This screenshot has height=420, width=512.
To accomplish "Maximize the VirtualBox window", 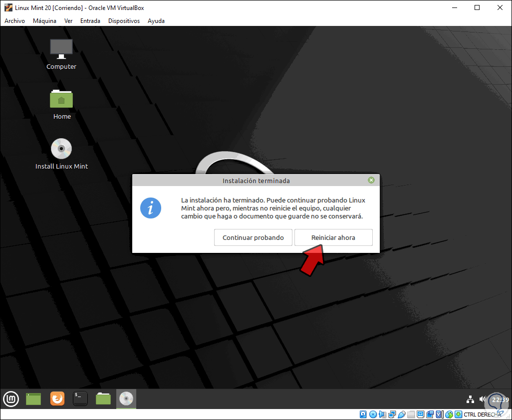I will tap(477, 7).
